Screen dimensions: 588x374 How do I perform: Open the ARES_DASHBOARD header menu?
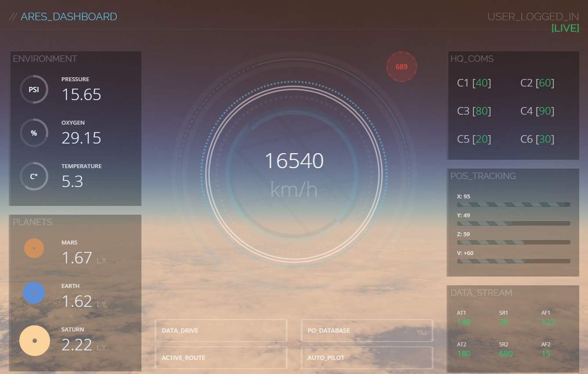pos(69,16)
